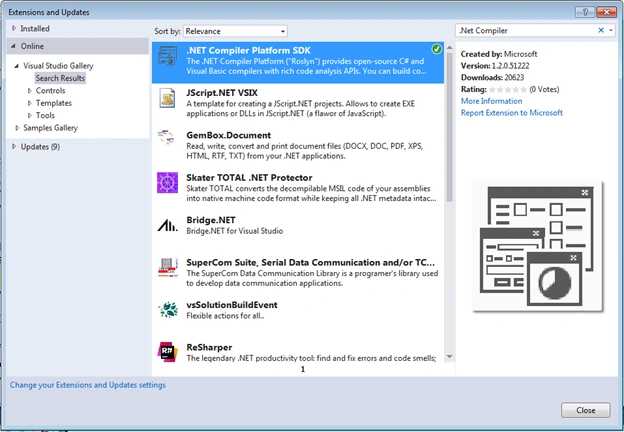The width and height of the screenshot is (624, 432).
Task: Select the GemBox.Document title
Action: pos(228,135)
